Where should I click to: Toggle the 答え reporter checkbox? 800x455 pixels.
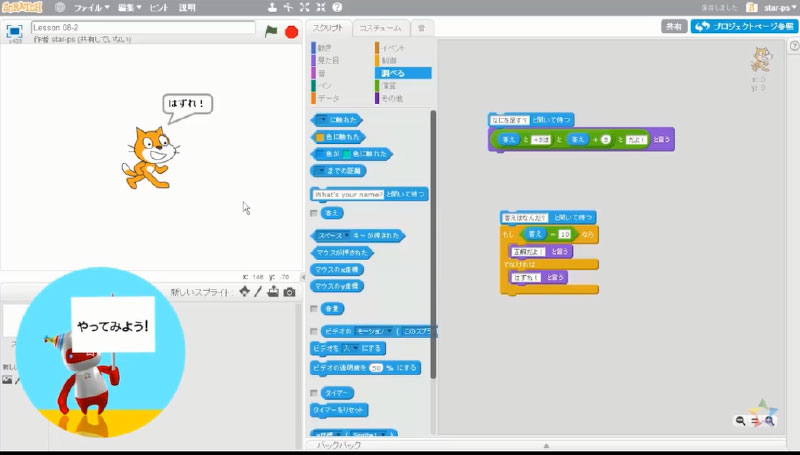pos(314,213)
